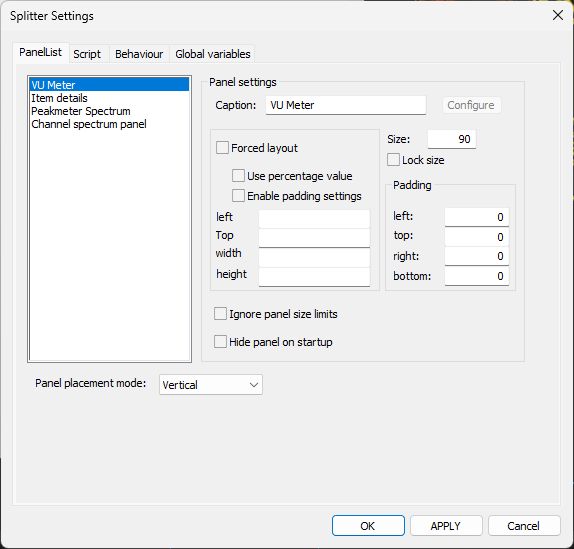Image resolution: width=574 pixels, height=549 pixels.
Task: Open the Global variables tab
Action: pos(213,54)
